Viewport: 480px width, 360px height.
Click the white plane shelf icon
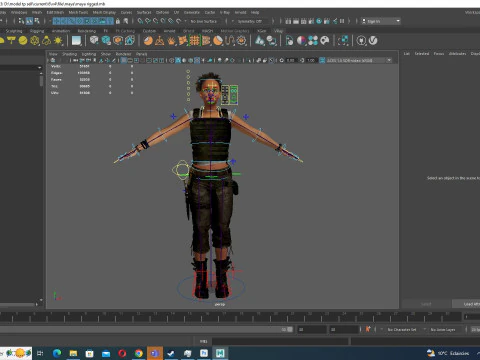tap(76, 41)
